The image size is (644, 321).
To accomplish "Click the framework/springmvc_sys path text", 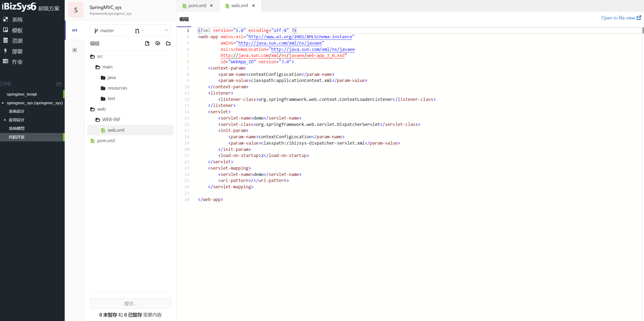I will (x=111, y=14).
